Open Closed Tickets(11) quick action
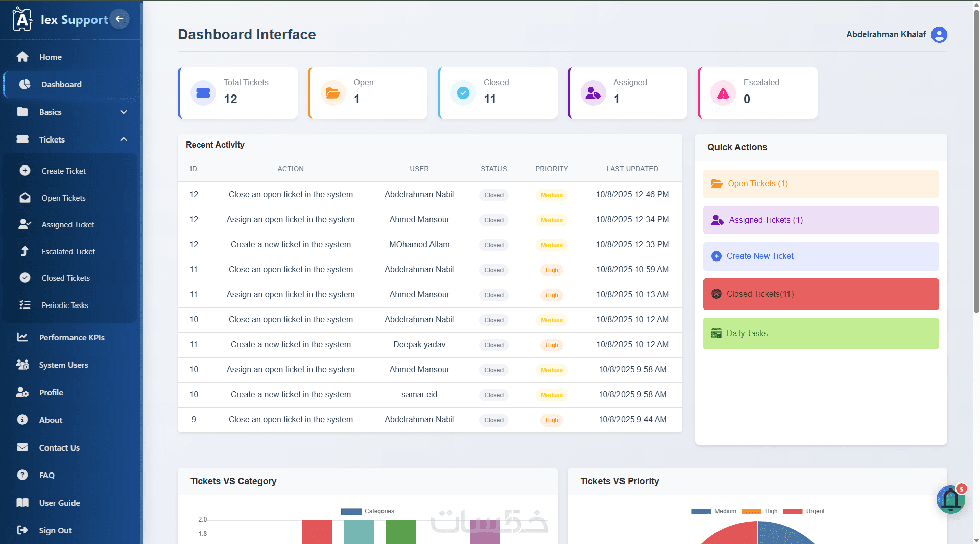This screenshot has height=544, width=980. [821, 294]
